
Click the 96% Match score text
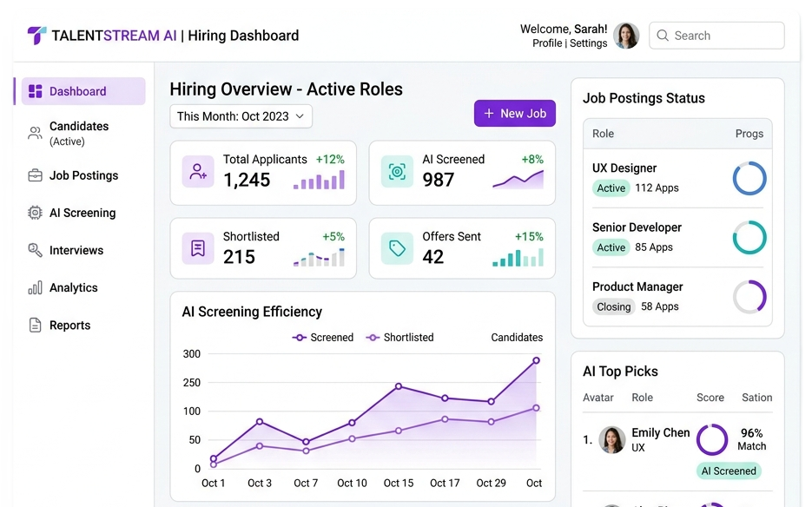(x=751, y=439)
